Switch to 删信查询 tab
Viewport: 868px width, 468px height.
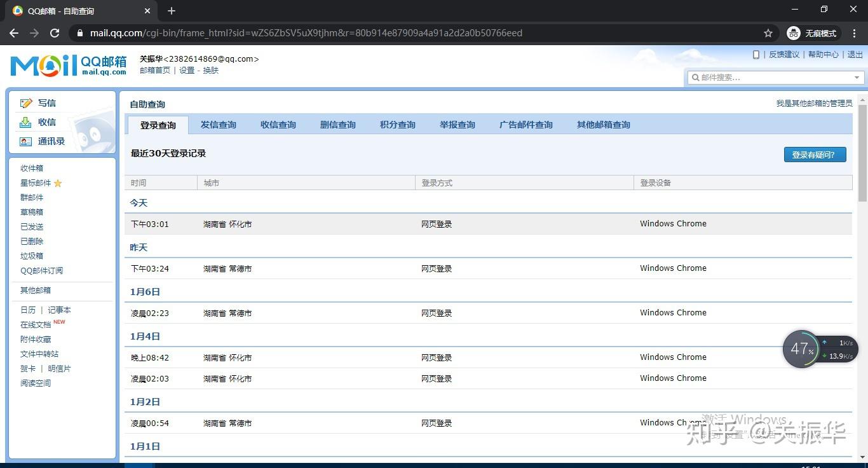point(338,125)
